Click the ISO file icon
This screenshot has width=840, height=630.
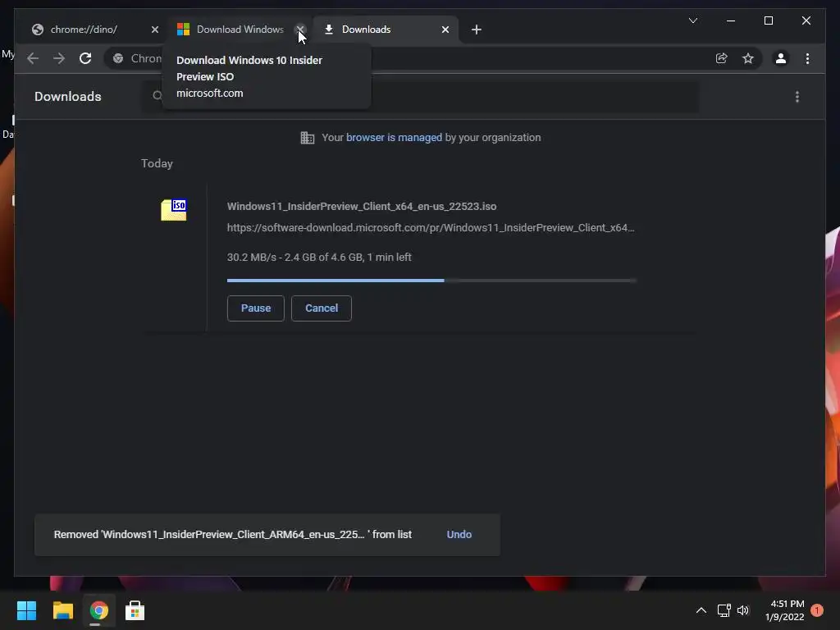(174, 209)
